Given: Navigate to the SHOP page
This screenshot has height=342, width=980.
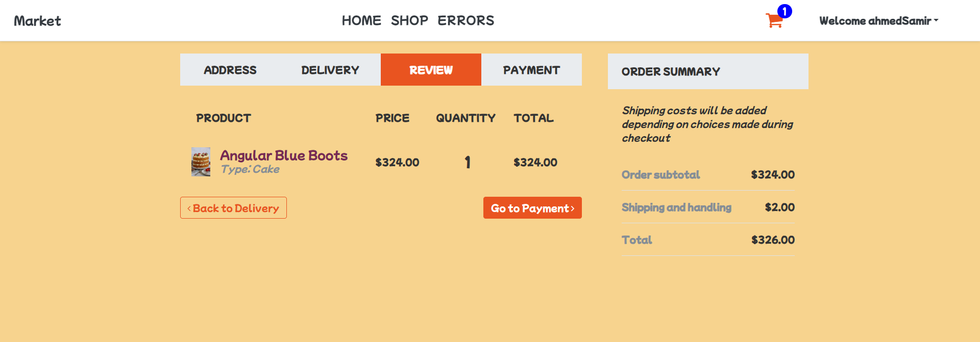Looking at the screenshot, I should click(x=409, y=20).
